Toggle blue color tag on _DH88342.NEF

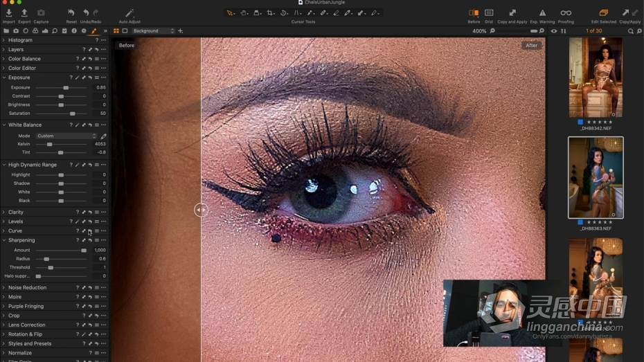[580, 122]
